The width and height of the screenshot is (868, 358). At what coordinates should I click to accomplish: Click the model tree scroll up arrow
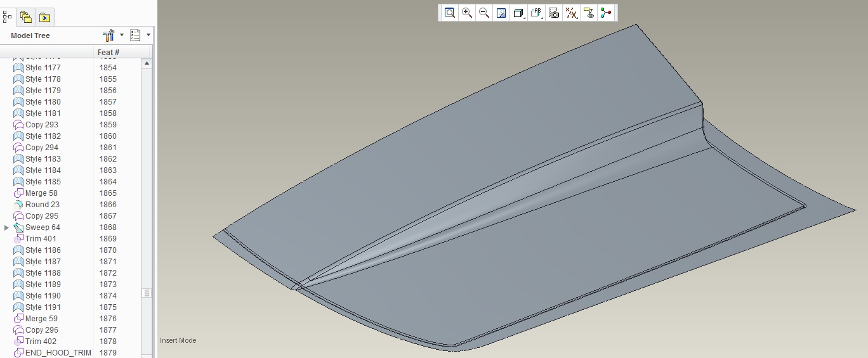click(147, 63)
